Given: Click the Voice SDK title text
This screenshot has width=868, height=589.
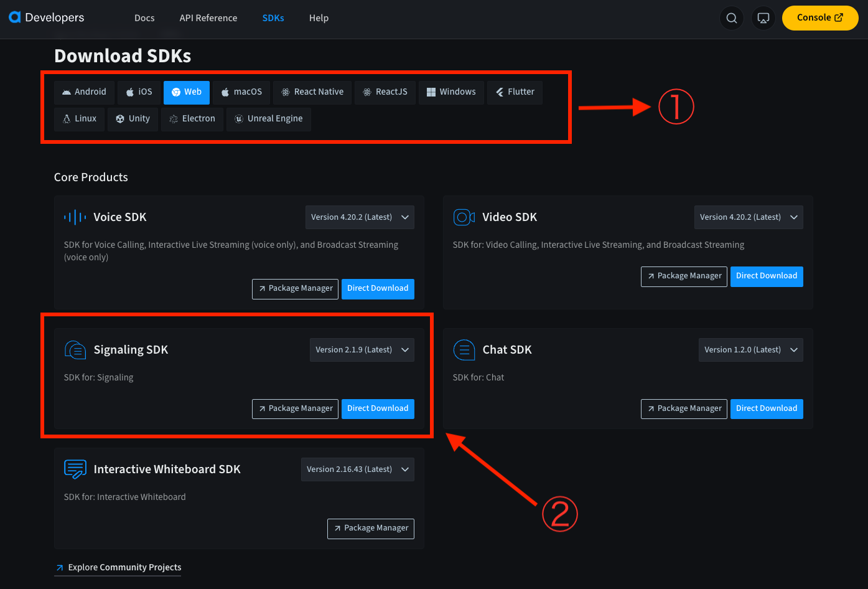Looking at the screenshot, I should 120,217.
